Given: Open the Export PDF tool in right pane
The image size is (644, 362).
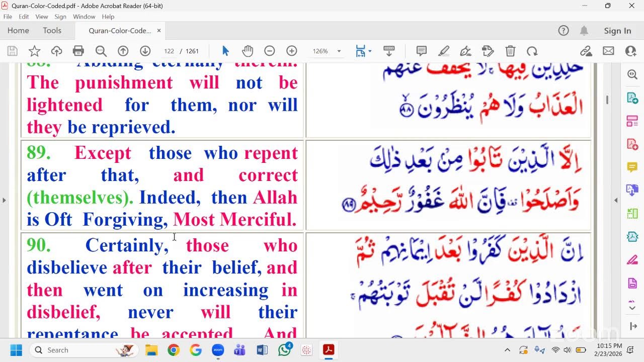Looking at the screenshot, I should pyautogui.click(x=632, y=98).
